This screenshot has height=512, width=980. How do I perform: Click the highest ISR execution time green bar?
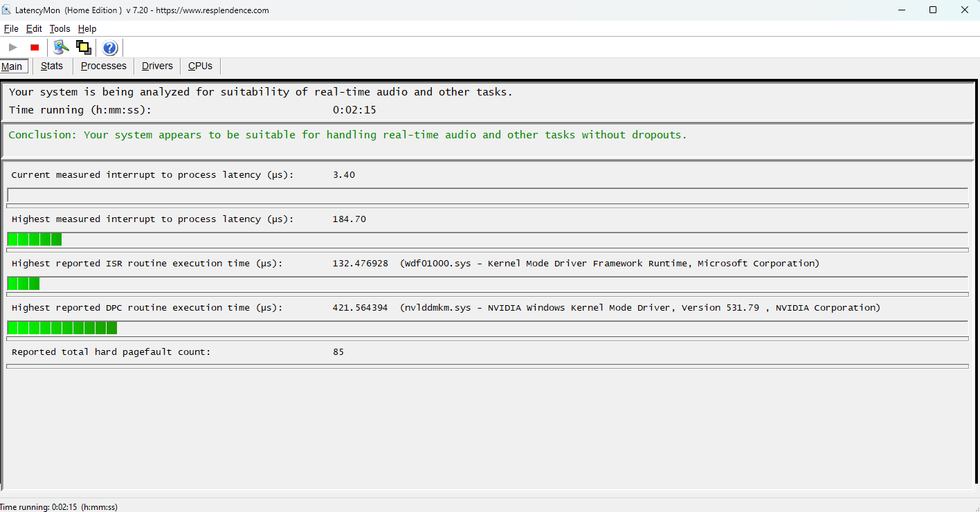(x=24, y=284)
